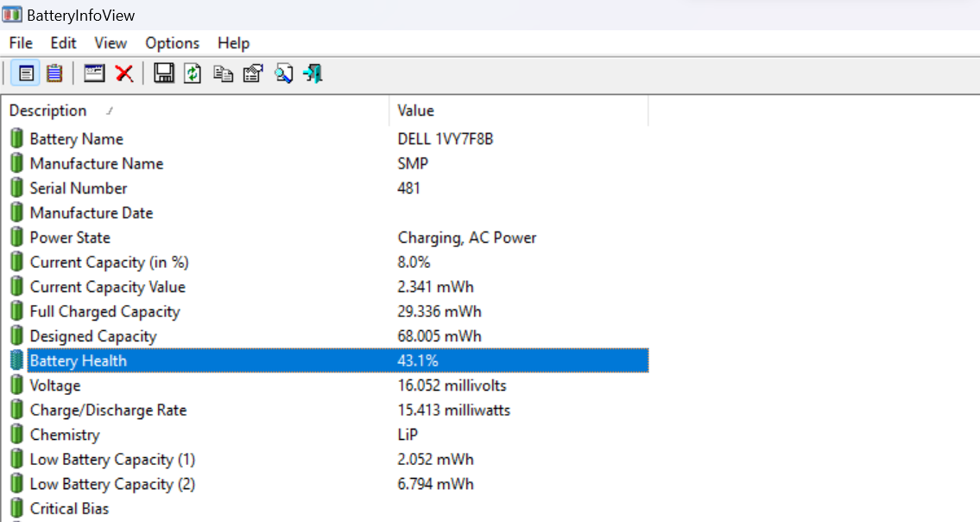Click the LiP chemistry value
The height and width of the screenshot is (522, 980).
pyautogui.click(x=408, y=435)
